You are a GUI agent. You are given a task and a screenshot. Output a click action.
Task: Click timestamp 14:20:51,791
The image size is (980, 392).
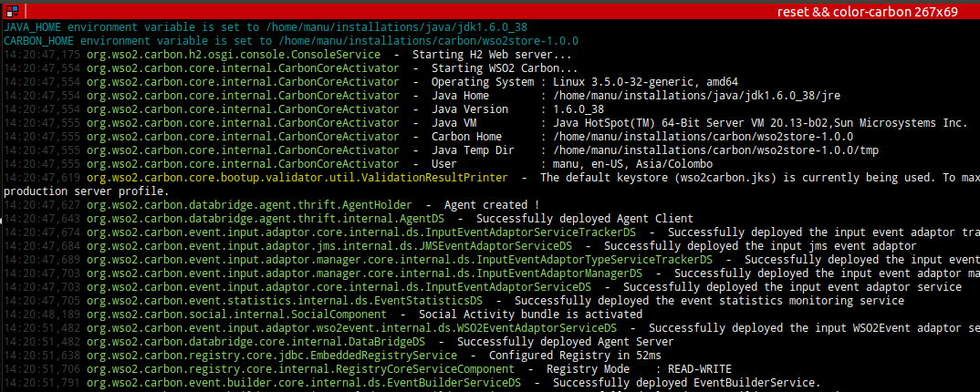click(42, 384)
